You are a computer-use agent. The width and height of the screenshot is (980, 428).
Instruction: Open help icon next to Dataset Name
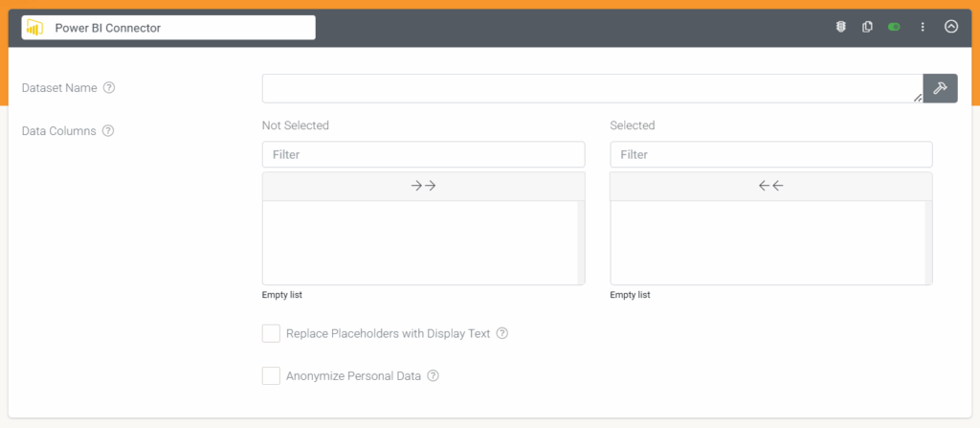click(x=109, y=87)
